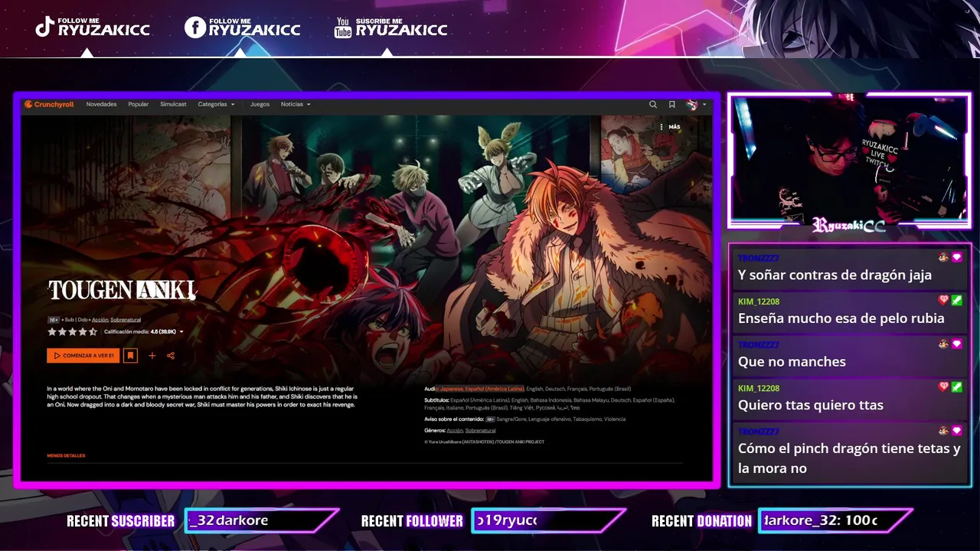Open Sobrenatural link in the Géneros row
Image resolution: width=980 pixels, height=551 pixels.
(x=480, y=431)
